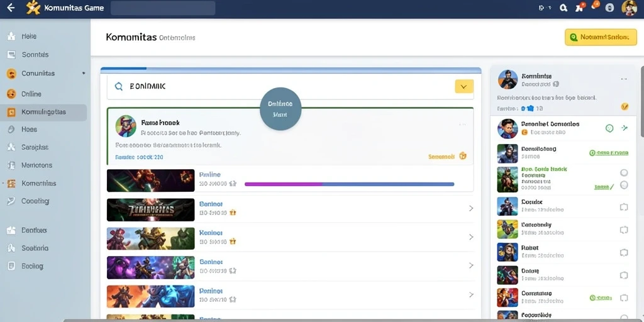Click the Pmline title text

click(x=210, y=175)
